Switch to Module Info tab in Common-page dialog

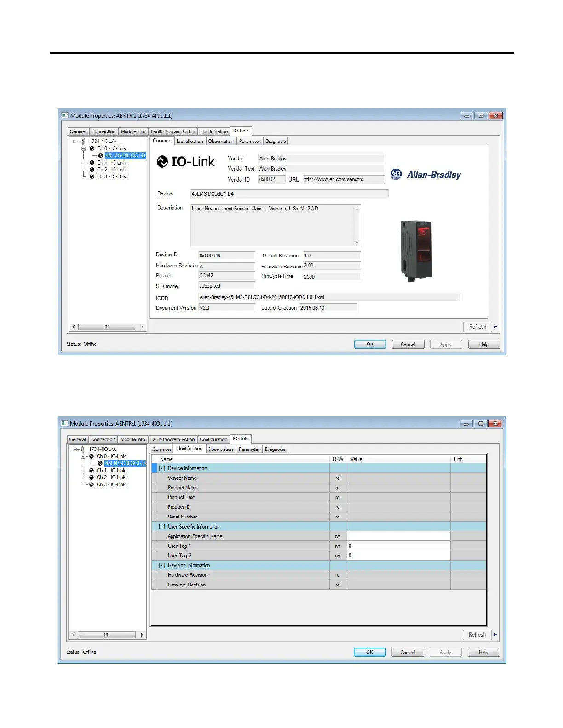(x=133, y=131)
